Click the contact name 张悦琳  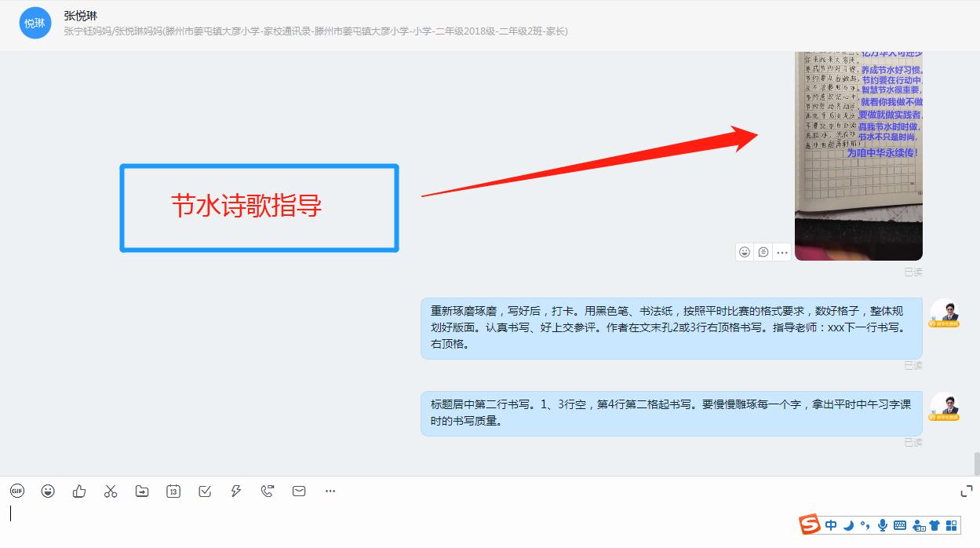[81, 16]
